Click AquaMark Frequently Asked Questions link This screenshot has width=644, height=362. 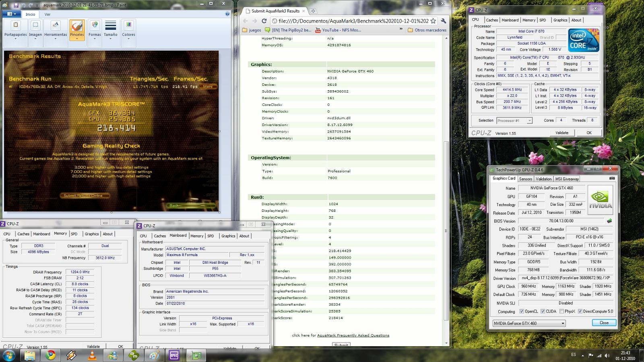click(x=353, y=335)
